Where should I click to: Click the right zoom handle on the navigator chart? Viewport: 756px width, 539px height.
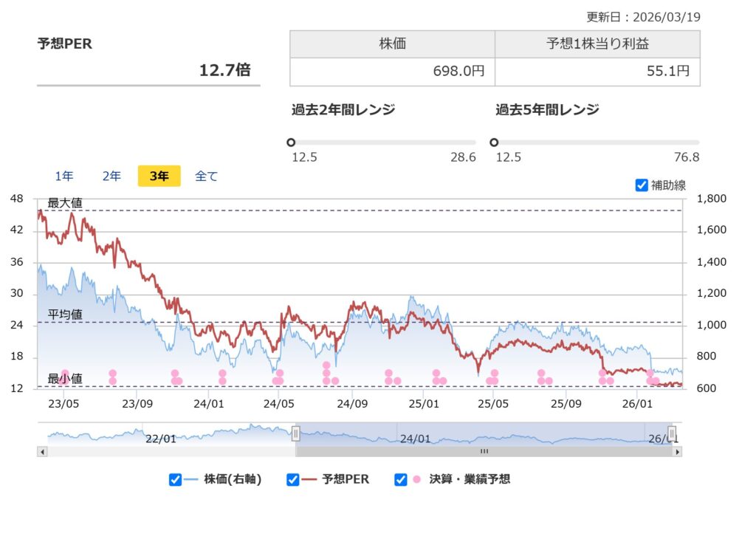click(673, 434)
